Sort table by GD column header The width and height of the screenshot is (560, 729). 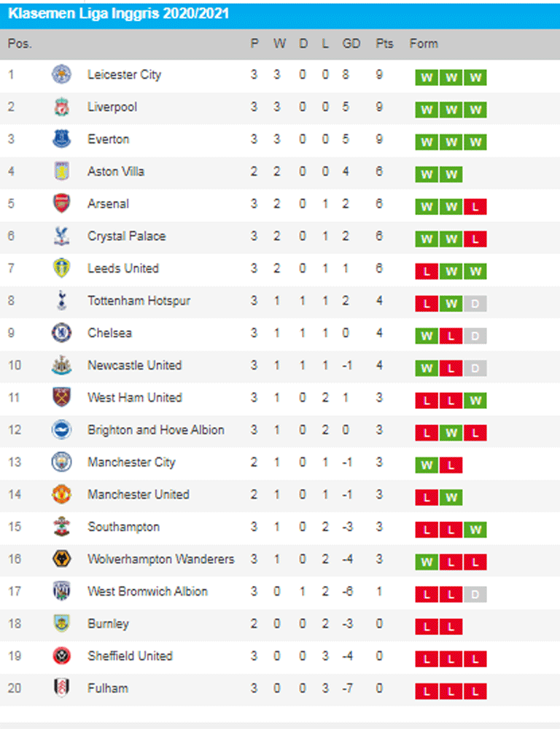click(351, 44)
